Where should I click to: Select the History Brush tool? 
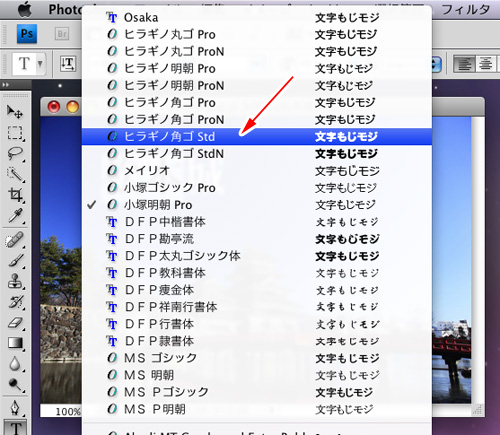click(15, 302)
